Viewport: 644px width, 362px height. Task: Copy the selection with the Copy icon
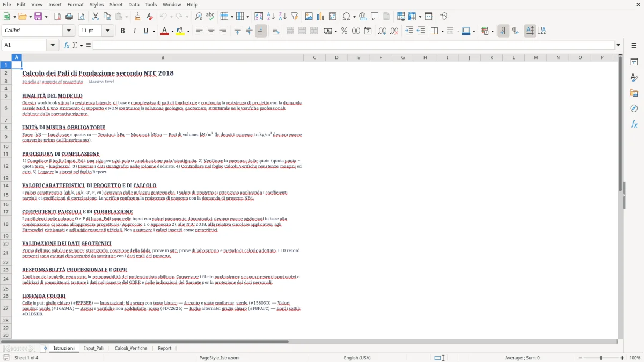point(107,17)
